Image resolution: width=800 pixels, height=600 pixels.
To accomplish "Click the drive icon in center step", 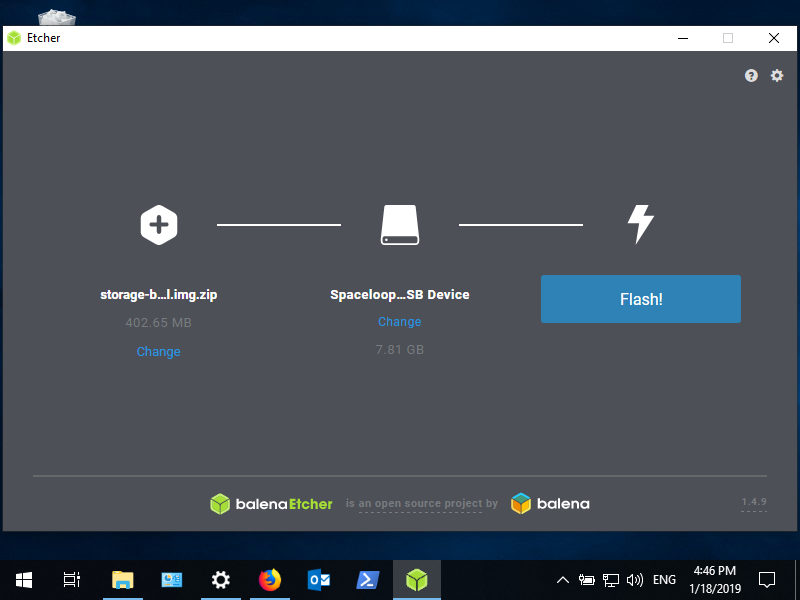I will point(399,225).
